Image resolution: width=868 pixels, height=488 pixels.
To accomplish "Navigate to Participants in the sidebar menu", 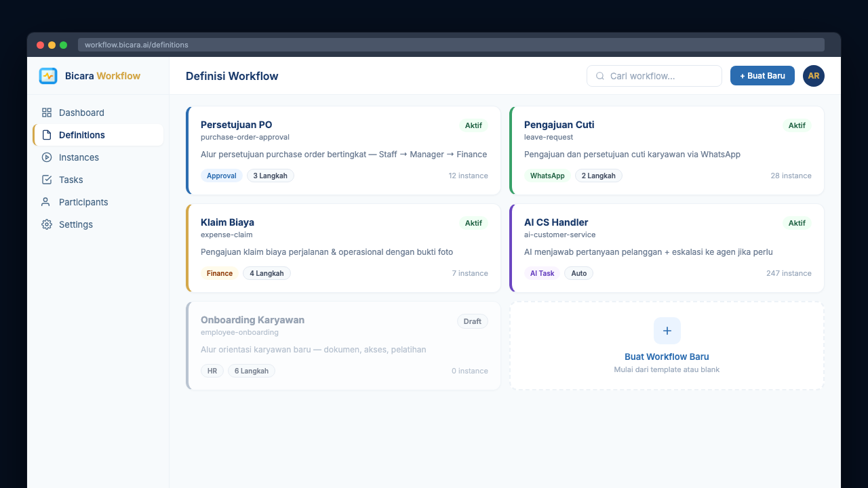I will click(84, 202).
